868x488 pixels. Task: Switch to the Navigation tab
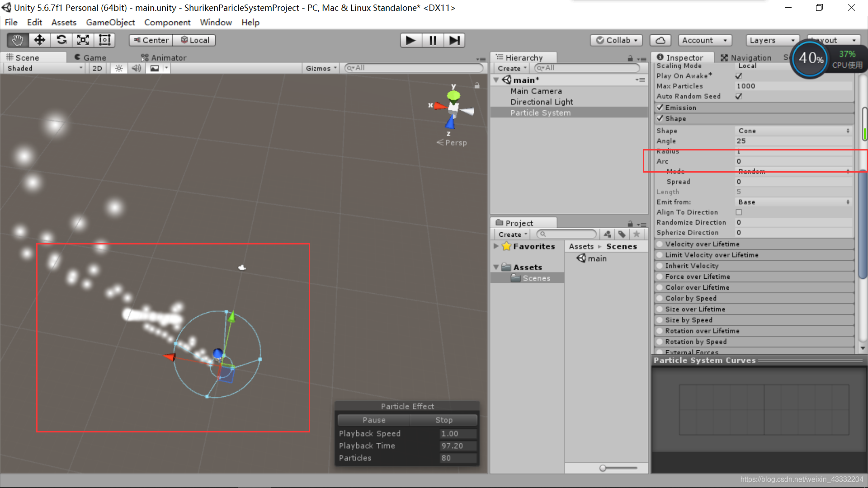click(x=746, y=57)
